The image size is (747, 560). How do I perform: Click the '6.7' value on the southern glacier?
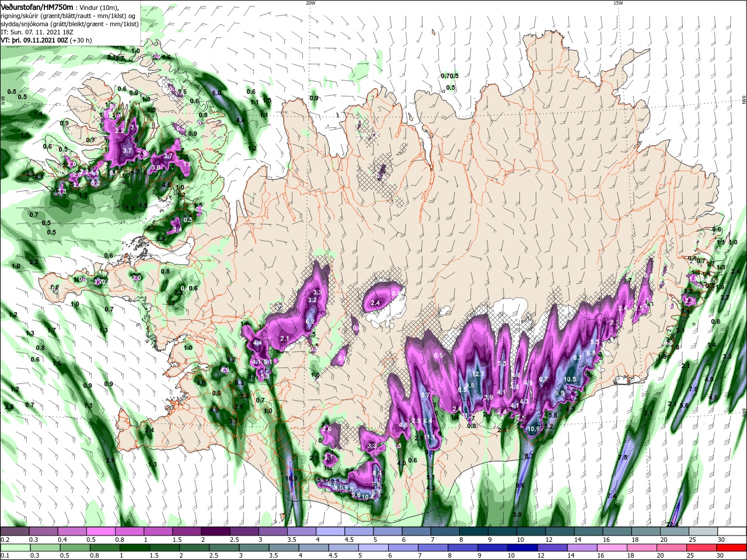[544, 379]
